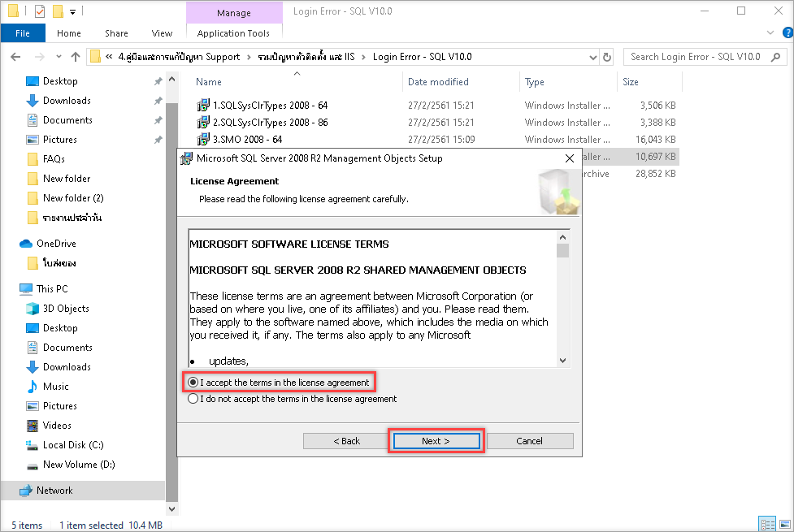Open OneDrive in the navigation pane
The image size is (794, 532).
(55, 244)
